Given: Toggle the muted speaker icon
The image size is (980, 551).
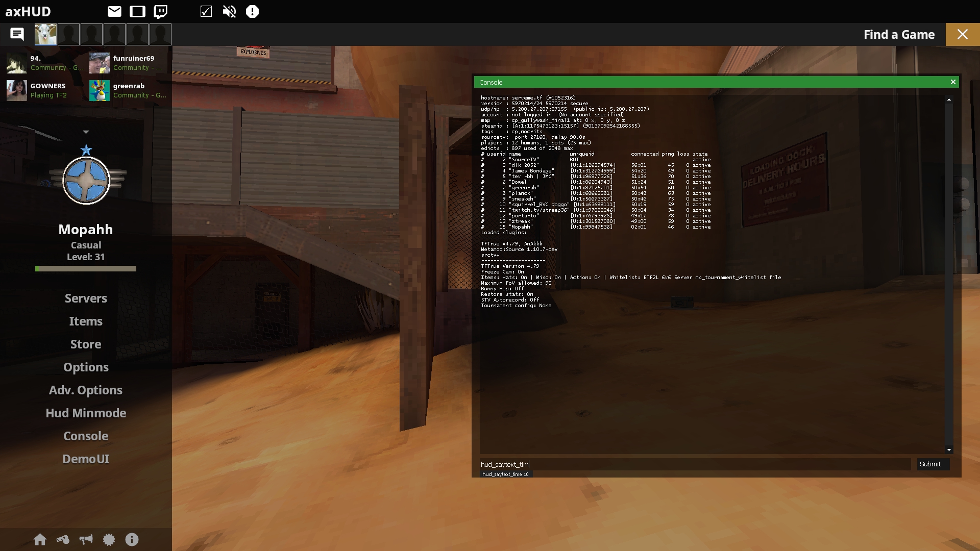Looking at the screenshot, I should click(x=229, y=11).
